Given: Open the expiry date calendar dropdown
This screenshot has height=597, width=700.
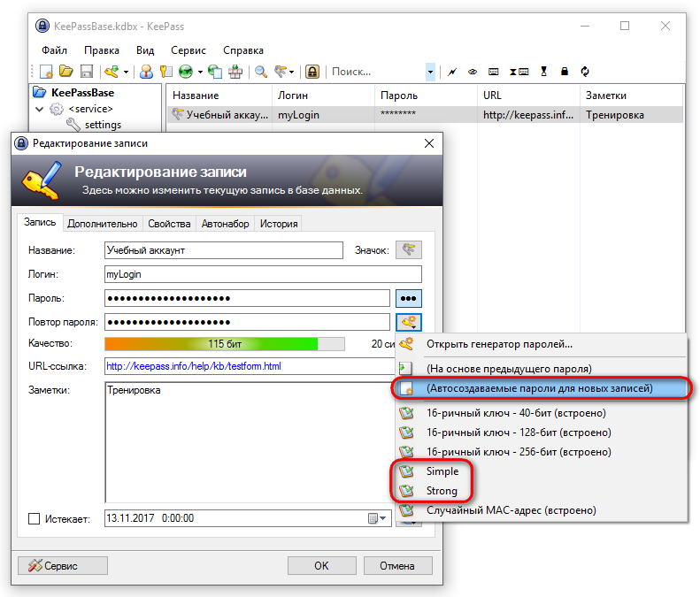Looking at the screenshot, I should tap(377, 518).
